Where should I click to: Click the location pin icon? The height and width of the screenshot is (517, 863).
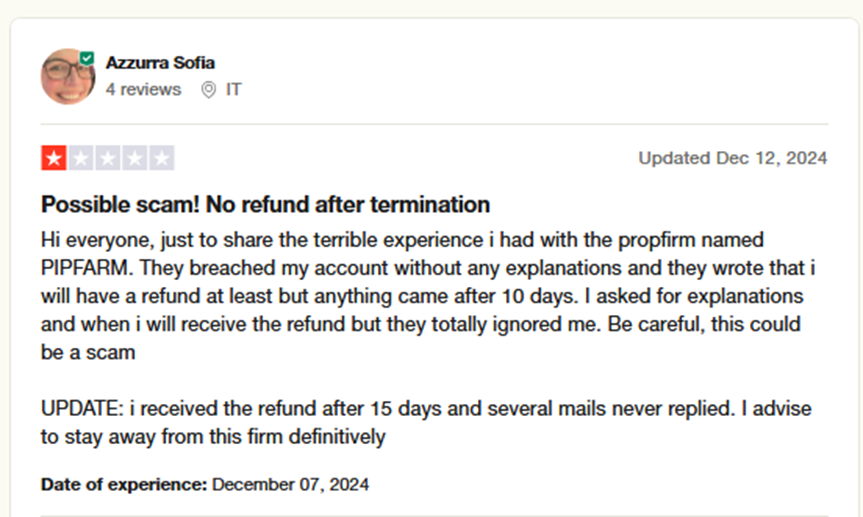(x=208, y=90)
